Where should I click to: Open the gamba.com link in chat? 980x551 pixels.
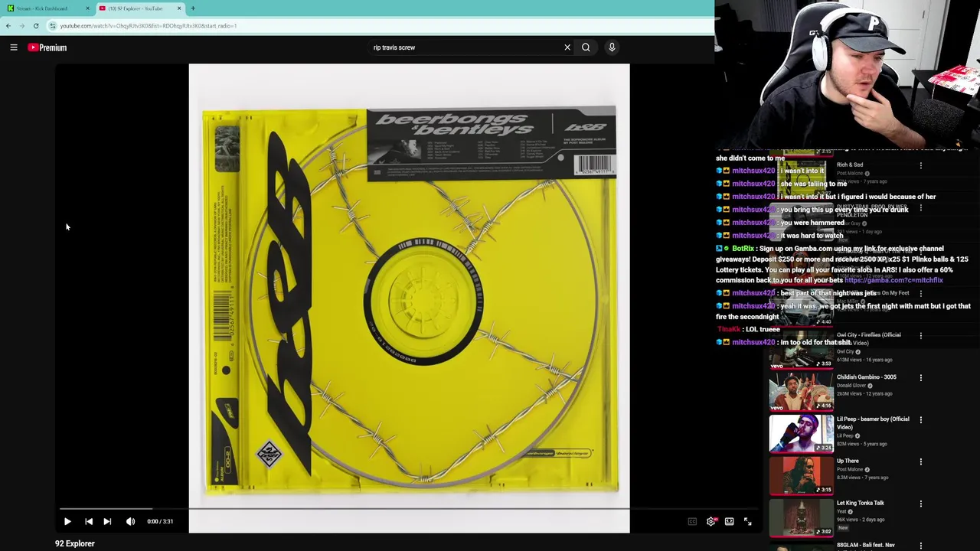893,280
